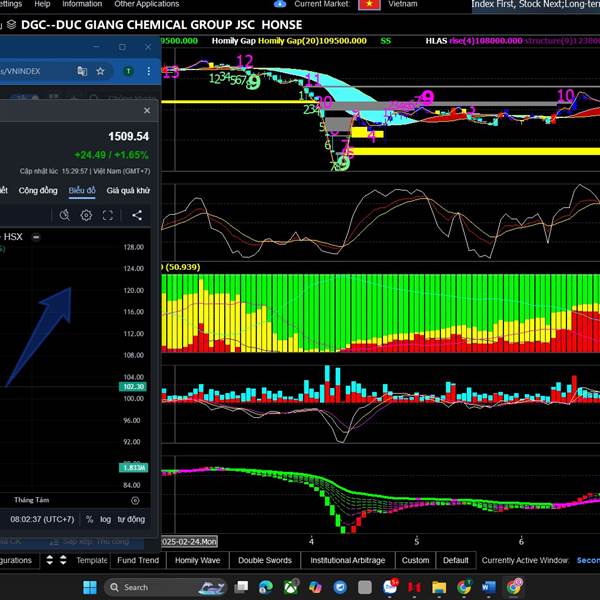600x600 pixels.
Task: Select the Fund Trend template
Action: tap(138, 560)
